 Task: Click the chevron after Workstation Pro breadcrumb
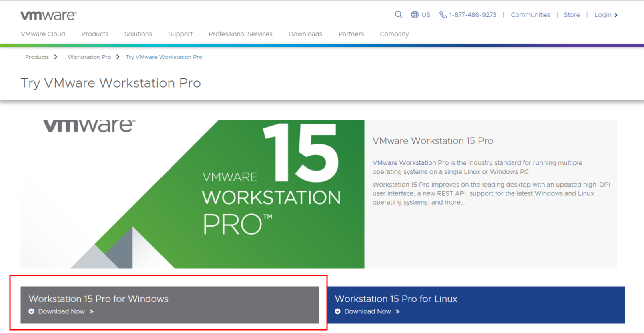118,57
